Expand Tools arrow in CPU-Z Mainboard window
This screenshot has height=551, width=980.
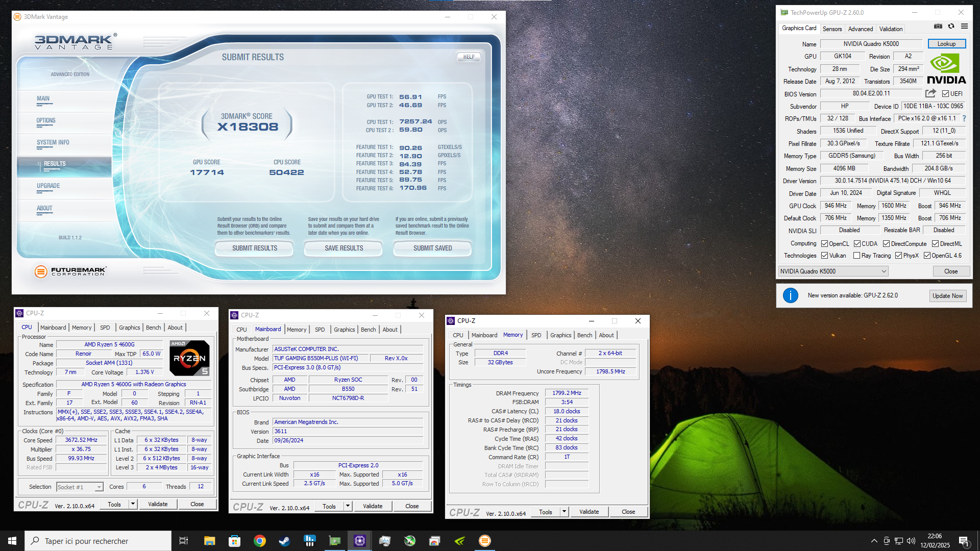point(348,506)
